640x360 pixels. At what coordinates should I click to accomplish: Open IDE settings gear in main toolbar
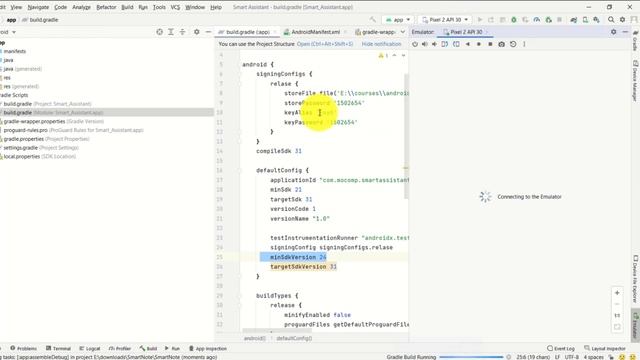[622, 20]
